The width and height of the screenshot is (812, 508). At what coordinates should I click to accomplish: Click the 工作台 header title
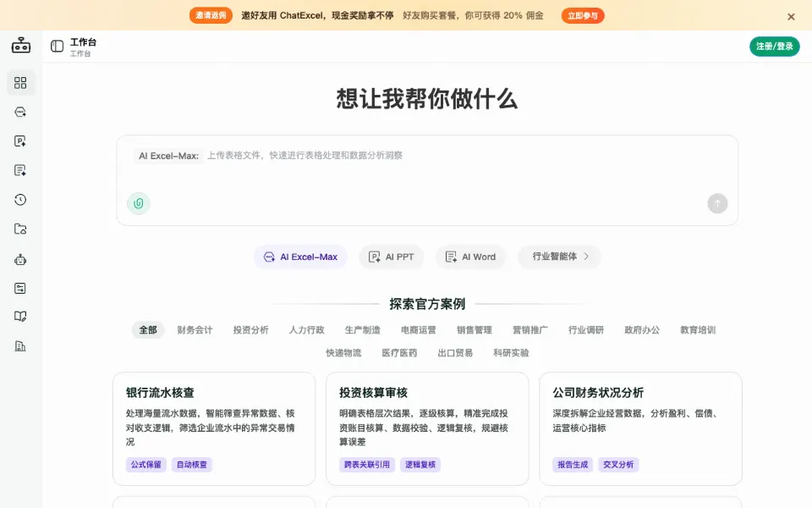[x=84, y=42]
